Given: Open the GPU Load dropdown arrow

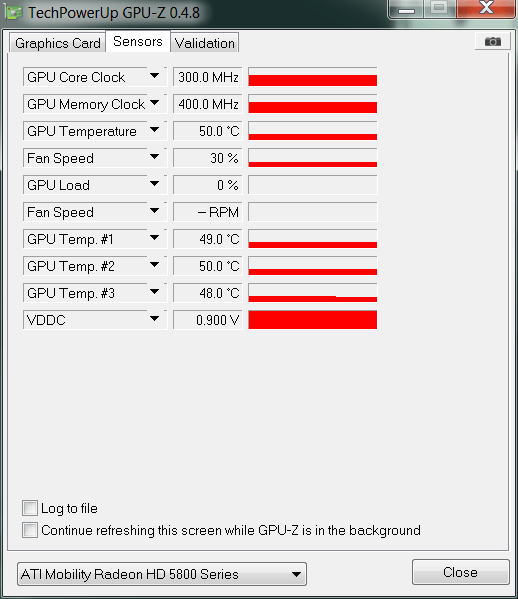Looking at the screenshot, I should coord(154,184).
